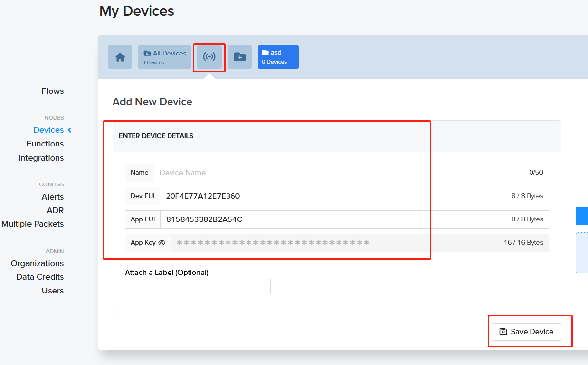Open Integrations in the sidebar
Viewport: 588px width, 365px height.
(41, 158)
